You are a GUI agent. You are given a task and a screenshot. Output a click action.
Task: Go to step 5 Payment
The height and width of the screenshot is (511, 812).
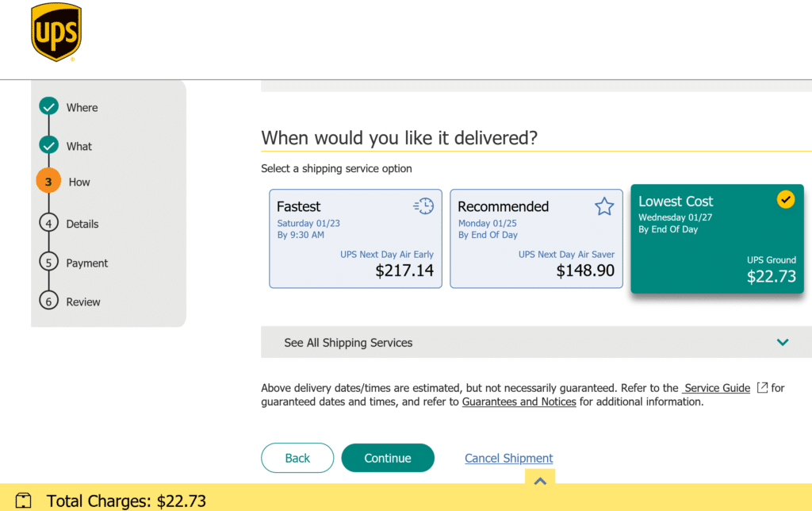click(86, 263)
